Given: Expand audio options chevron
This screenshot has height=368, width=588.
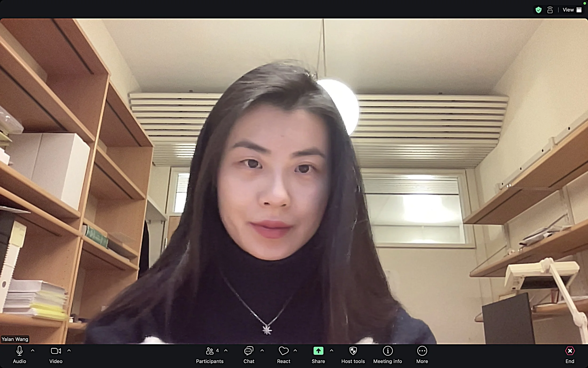Looking at the screenshot, I should [x=33, y=351].
